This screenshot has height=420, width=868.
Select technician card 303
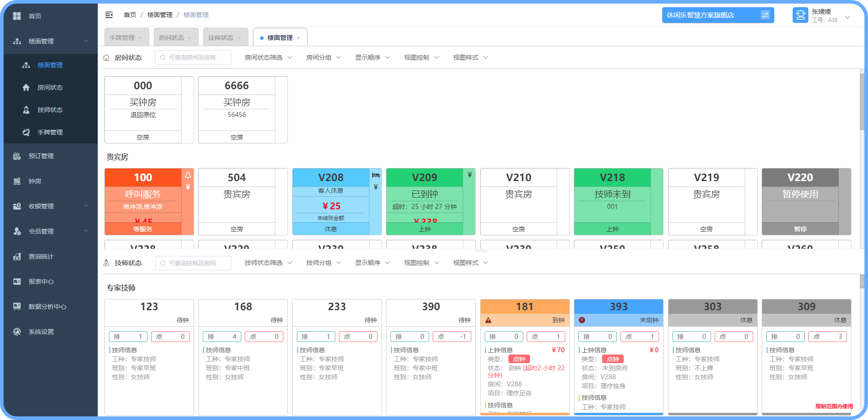tap(713, 357)
